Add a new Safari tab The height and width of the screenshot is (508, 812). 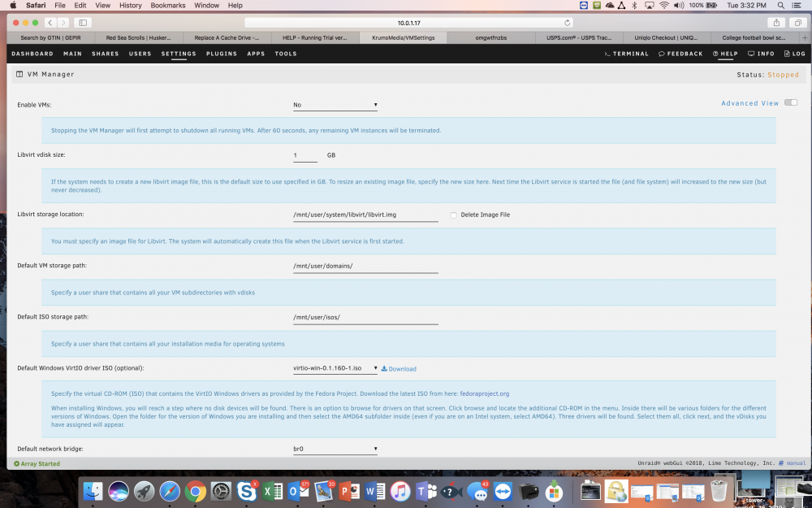805,38
